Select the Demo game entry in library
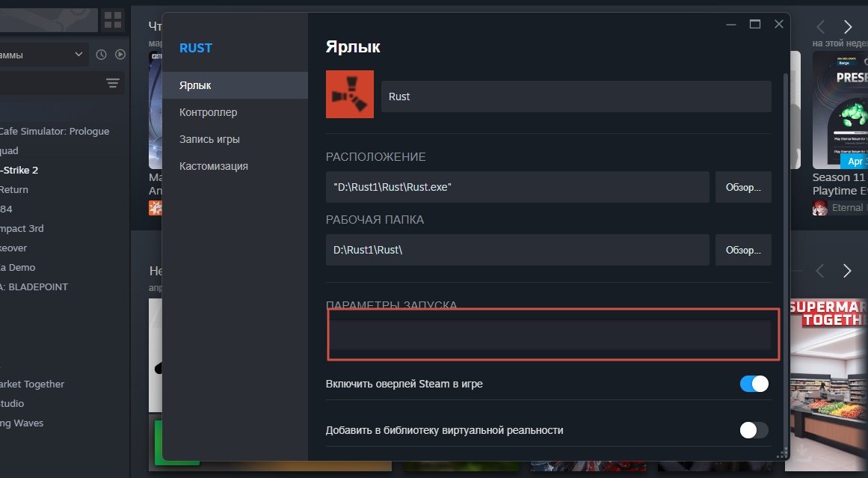868x478 pixels. [18, 268]
